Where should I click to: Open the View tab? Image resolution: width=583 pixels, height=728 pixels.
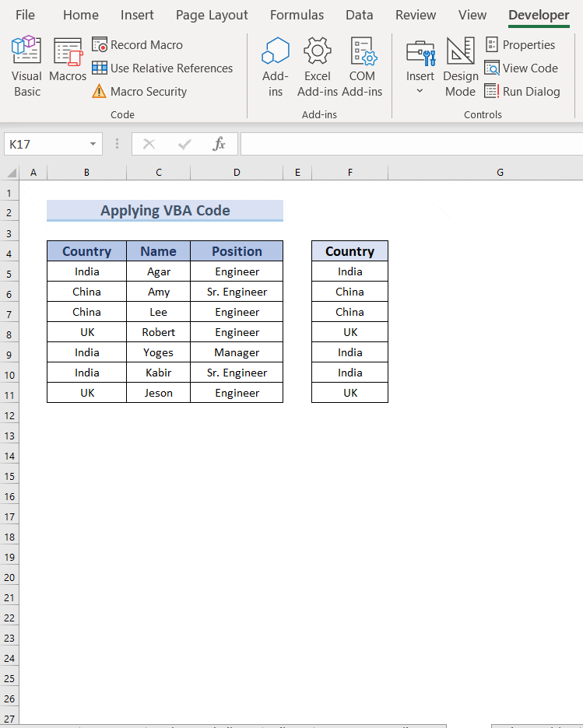click(x=472, y=15)
